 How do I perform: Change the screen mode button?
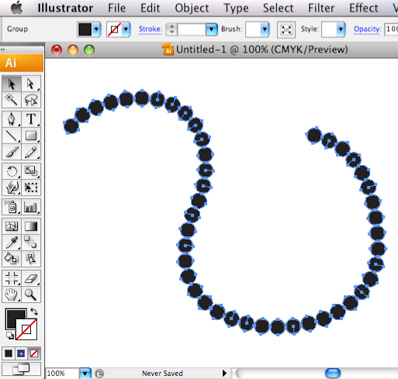pos(21,369)
